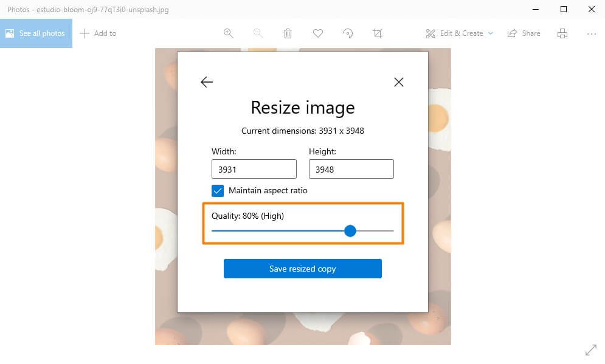Open the Crop tool
The width and height of the screenshot is (605, 364).
(x=378, y=33)
